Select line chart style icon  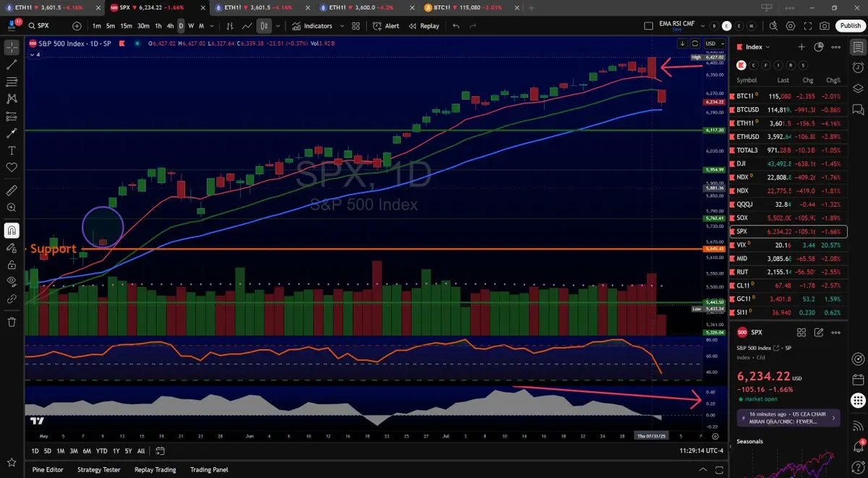[247, 25]
